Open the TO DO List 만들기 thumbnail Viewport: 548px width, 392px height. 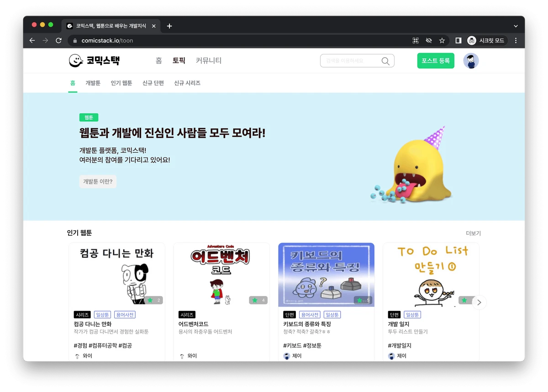coord(431,275)
